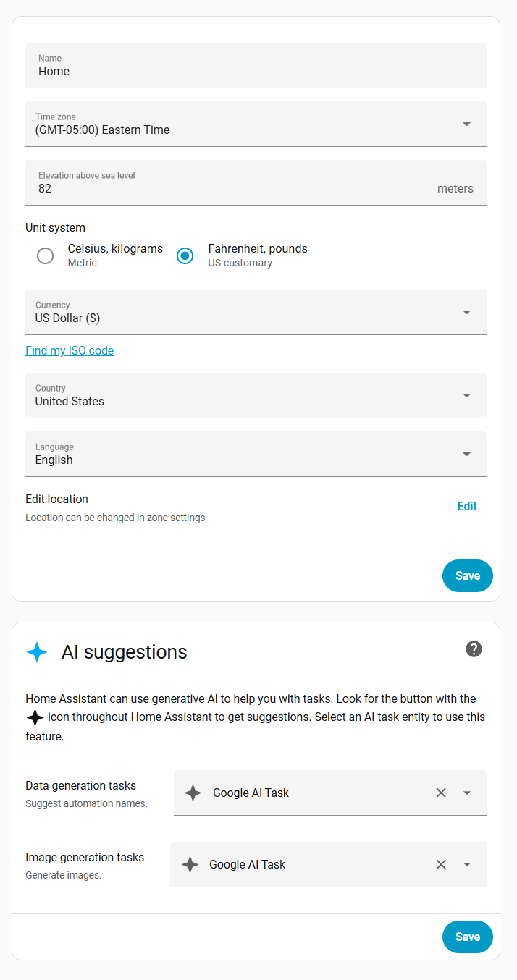Open the Time zone dropdown

click(466, 124)
